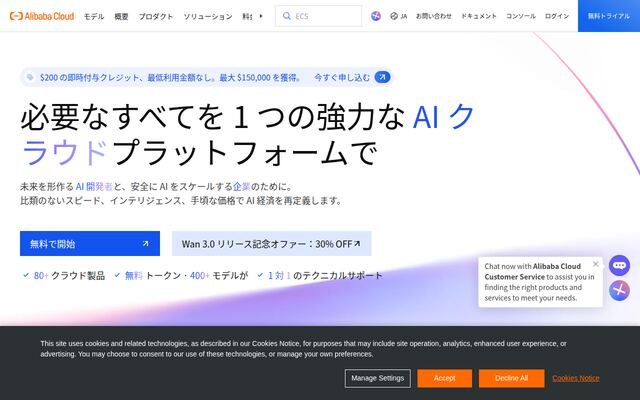Open the ソリューション menu
The image size is (640, 400).
(208, 16)
